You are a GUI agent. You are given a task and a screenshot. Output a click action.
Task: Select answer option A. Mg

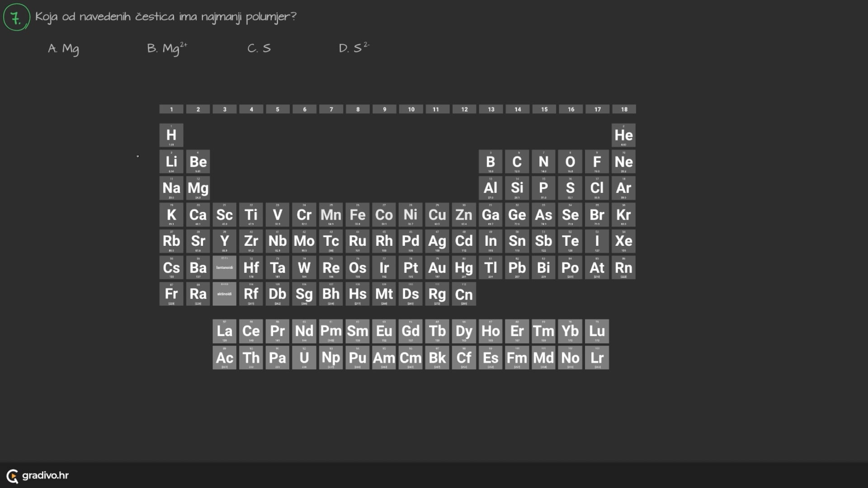point(64,48)
